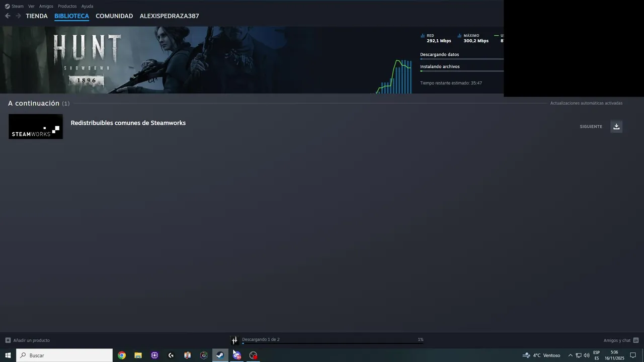Click the MÁXIMO 300,2 Mbps stat
This screenshot has height=362, width=644.
[x=473, y=38]
